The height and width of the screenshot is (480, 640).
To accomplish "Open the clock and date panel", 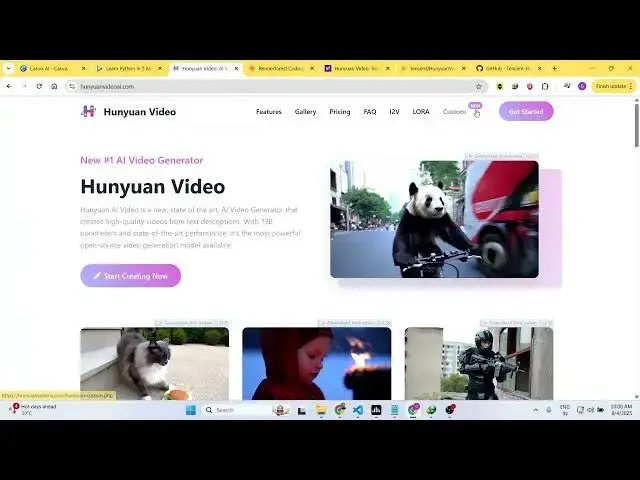I will tap(621, 410).
